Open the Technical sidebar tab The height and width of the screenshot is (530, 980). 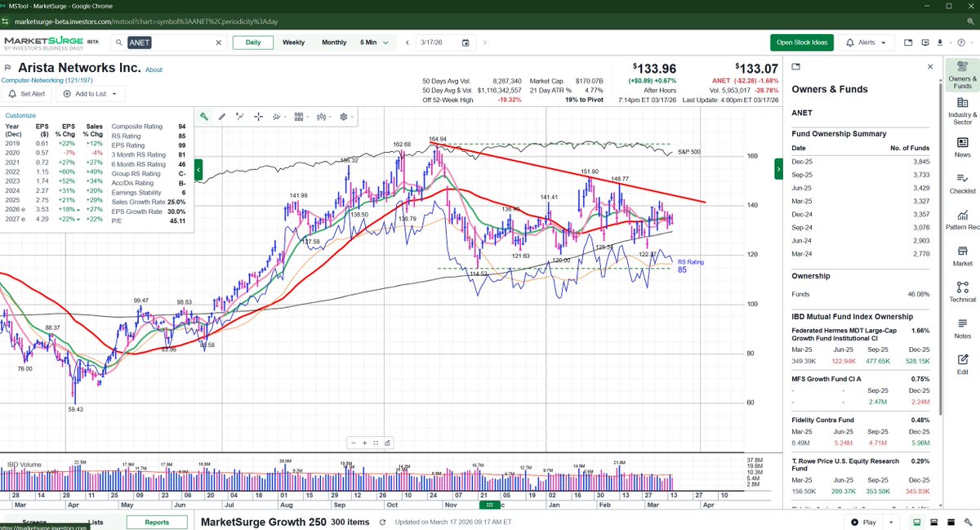click(x=962, y=292)
